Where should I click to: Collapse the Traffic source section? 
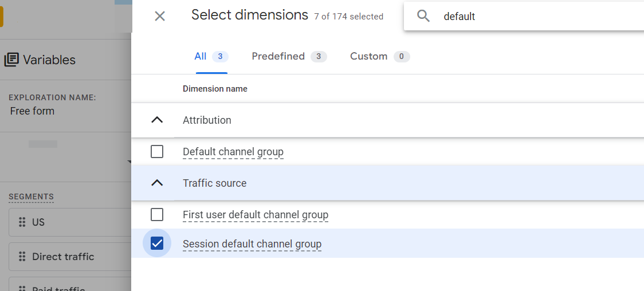tap(157, 183)
